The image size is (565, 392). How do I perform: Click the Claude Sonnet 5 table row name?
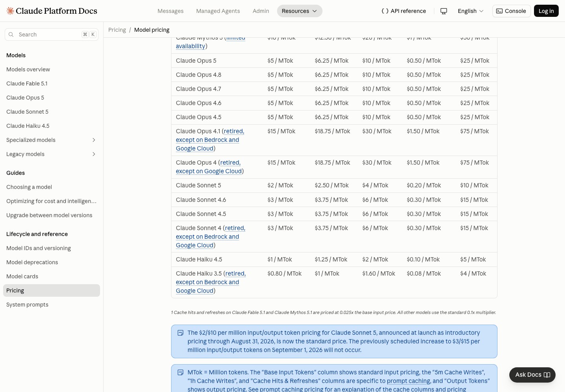(199, 185)
